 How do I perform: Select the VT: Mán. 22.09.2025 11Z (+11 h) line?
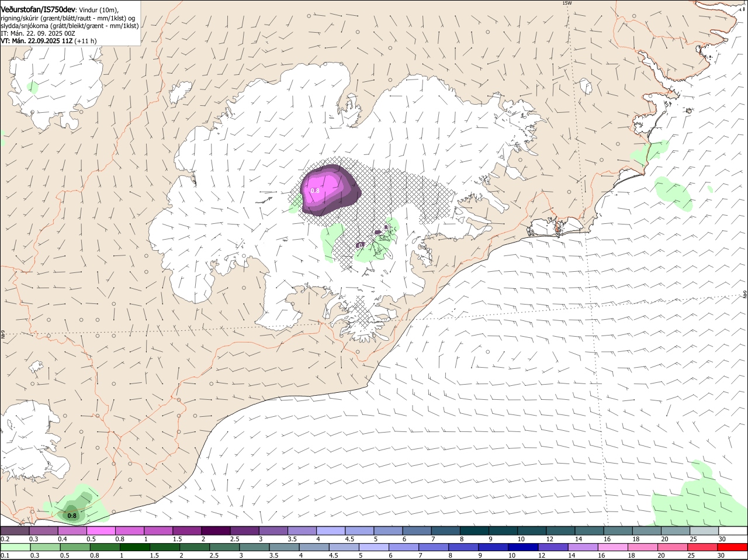click(x=49, y=41)
